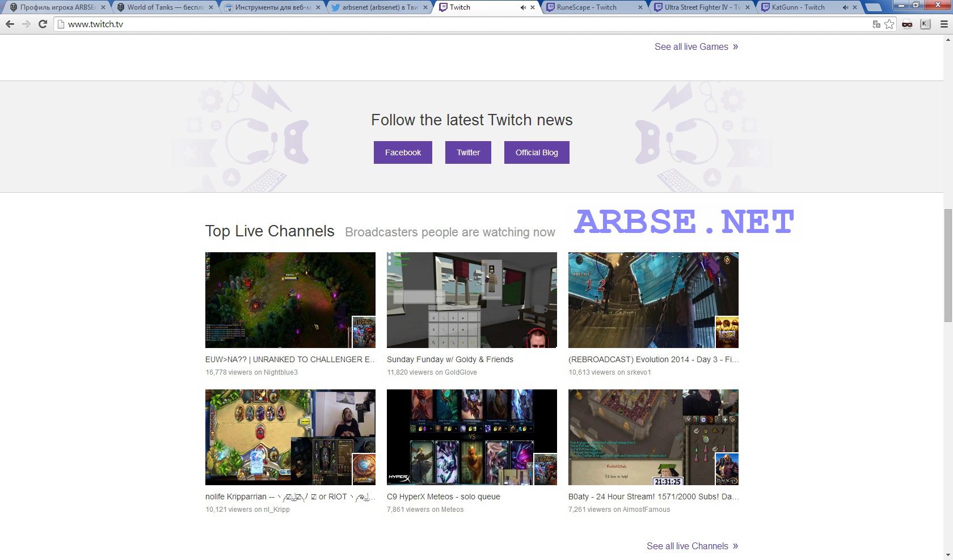Click the scrollbar down arrow
Image resolution: width=953 pixels, height=560 pixels.
pos(948,555)
